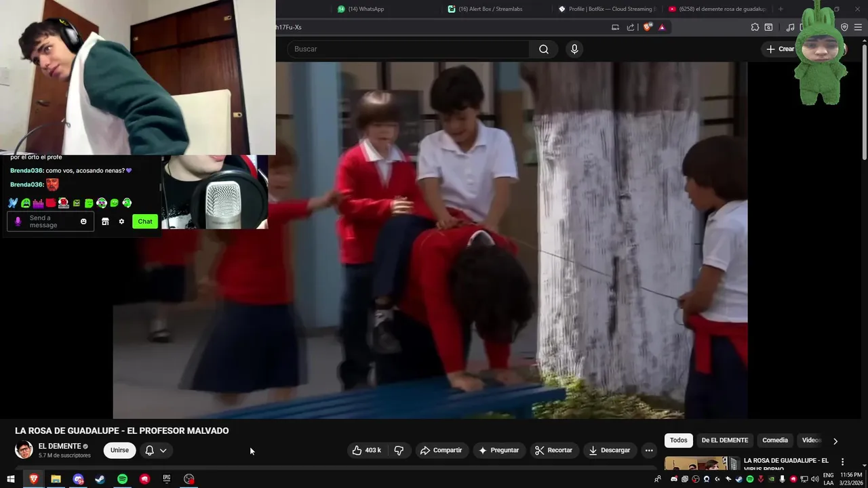This screenshot has height=488, width=868.
Task: Select the De EL DEMENTE filter chip
Action: 725,441
